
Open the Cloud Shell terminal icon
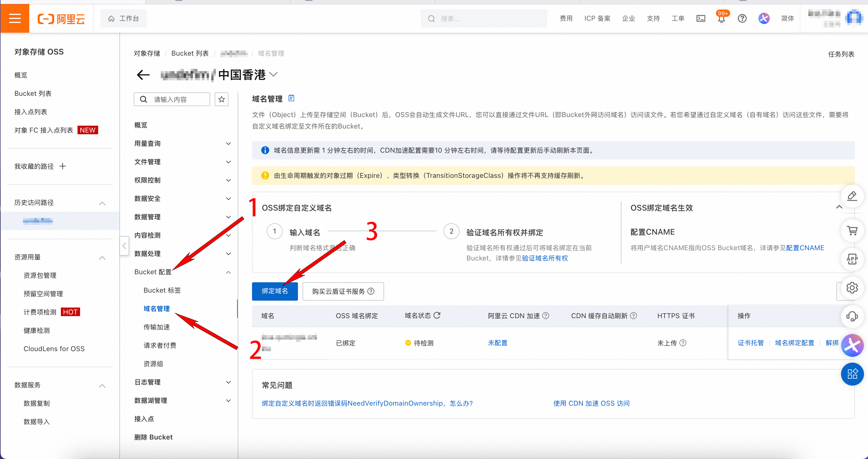pyautogui.click(x=701, y=19)
